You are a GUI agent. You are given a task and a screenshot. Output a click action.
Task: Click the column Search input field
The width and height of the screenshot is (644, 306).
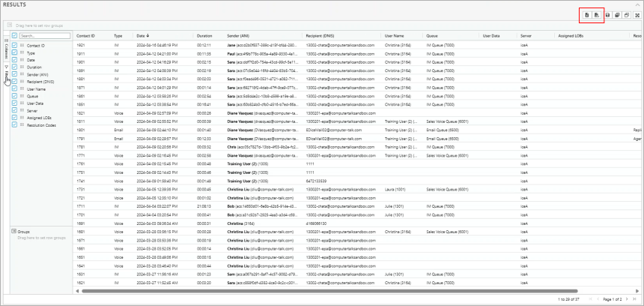43,35
